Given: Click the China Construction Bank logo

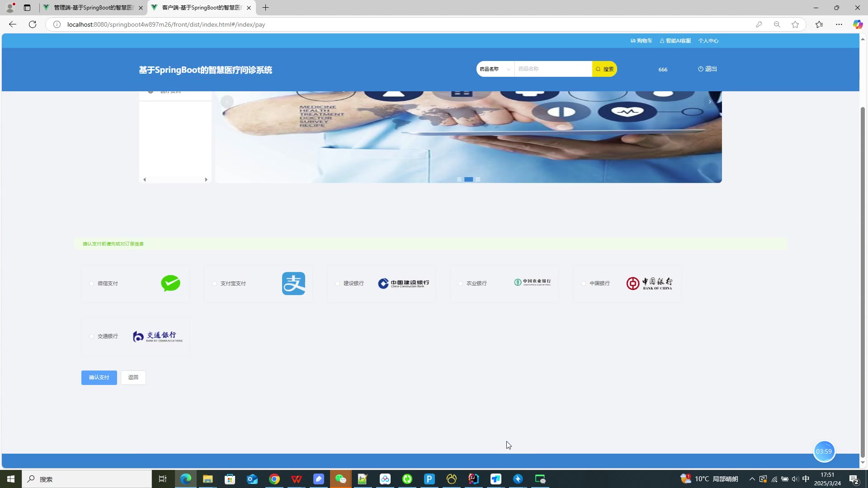Looking at the screenshot, I should [403, 283].
